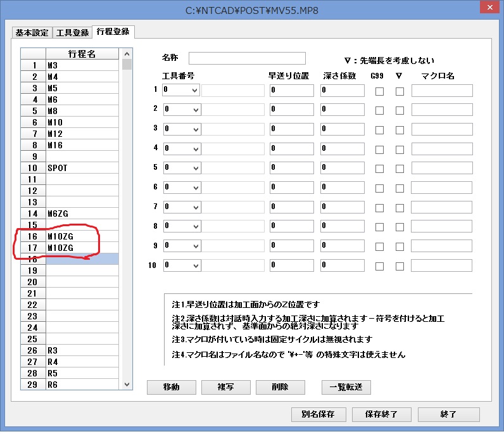Close the MV55.MP8 dialog window
Screen dimensions: 504x434
(489, 7)
